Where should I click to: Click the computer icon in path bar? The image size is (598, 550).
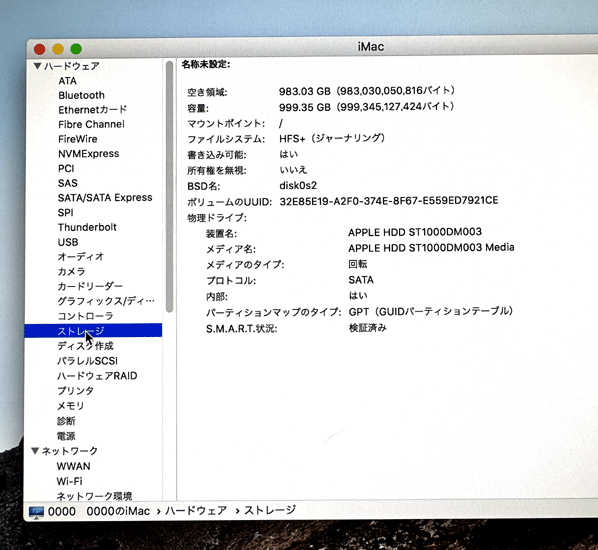(37, 511)
